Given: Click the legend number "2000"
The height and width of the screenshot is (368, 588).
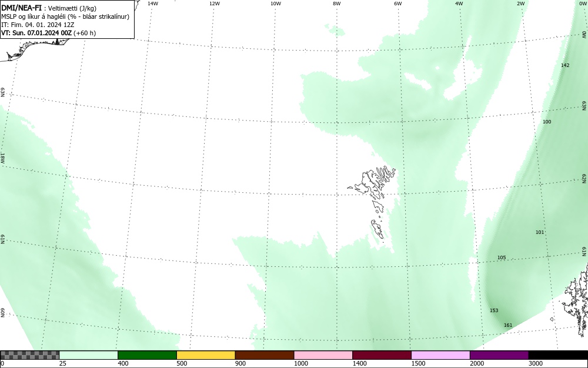Looking at the screenshot, I should pyautogui.click(x=477, y=363).
